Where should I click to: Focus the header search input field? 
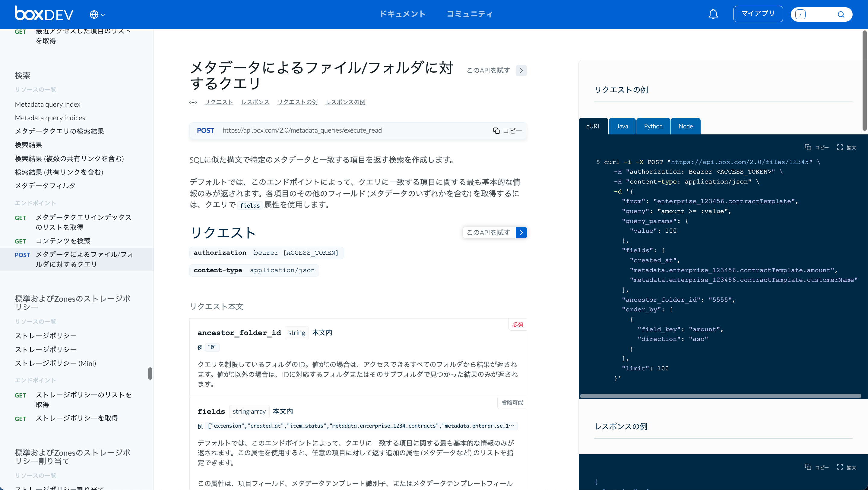820,14
